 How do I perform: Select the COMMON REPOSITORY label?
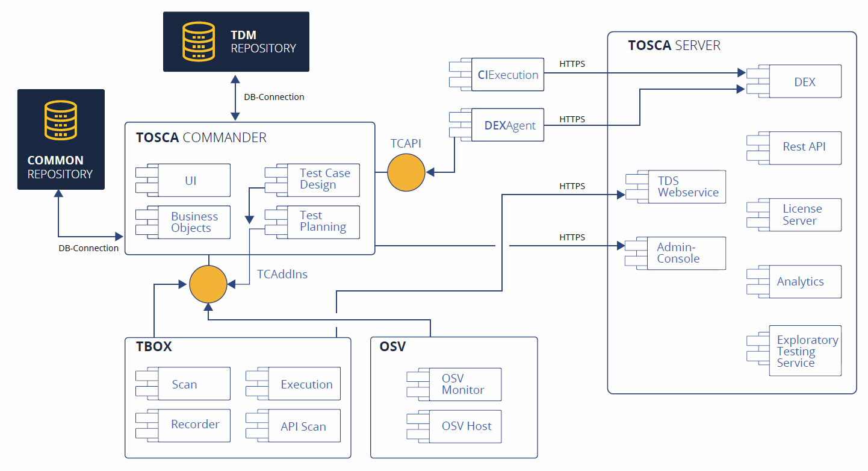[60, 167]
